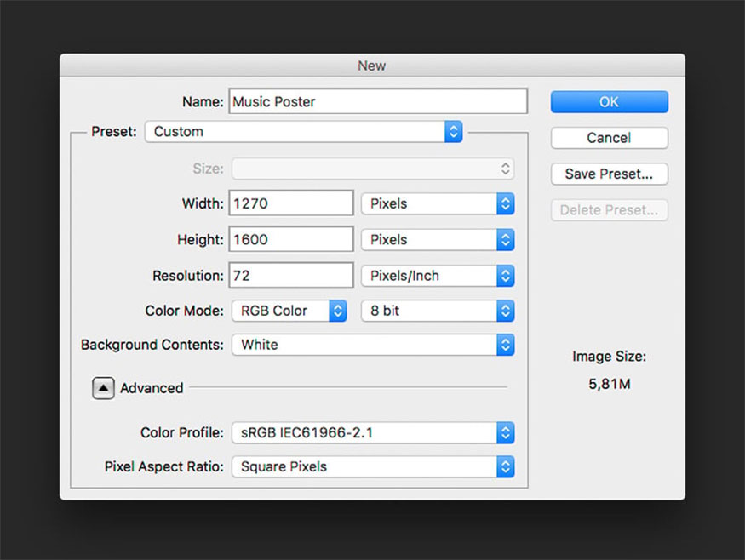Image resolution: width=745 pixels, height=560 pixels.
Task: Click the OK button
Action: point(609,102)
